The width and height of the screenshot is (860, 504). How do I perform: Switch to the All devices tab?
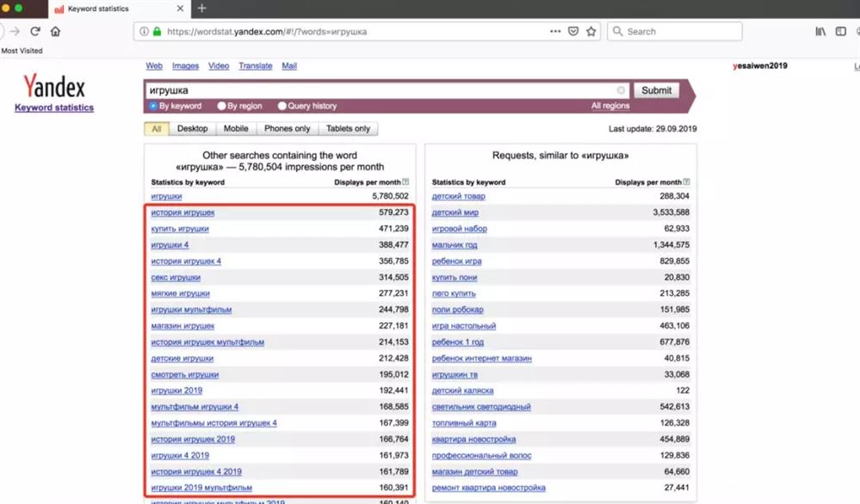point(157,129)
